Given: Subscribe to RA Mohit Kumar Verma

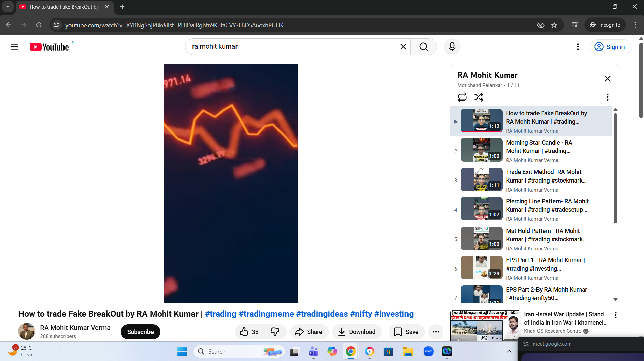Looking at the screenshot, I should coord(140,332).
